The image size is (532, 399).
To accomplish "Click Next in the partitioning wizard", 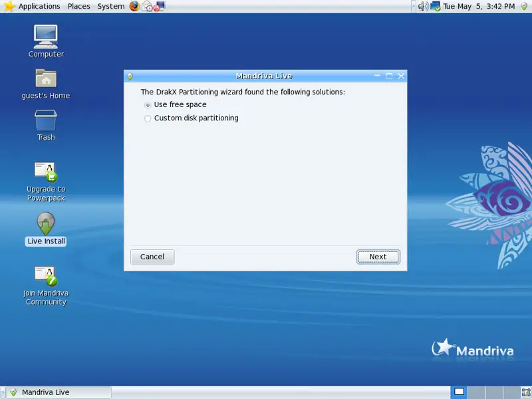I will click(378, 257).
